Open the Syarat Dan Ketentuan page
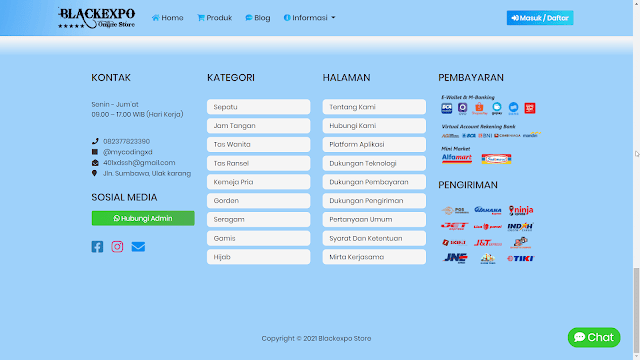The image size is (640, 360). pyautogui.click(x=374, y=238)
